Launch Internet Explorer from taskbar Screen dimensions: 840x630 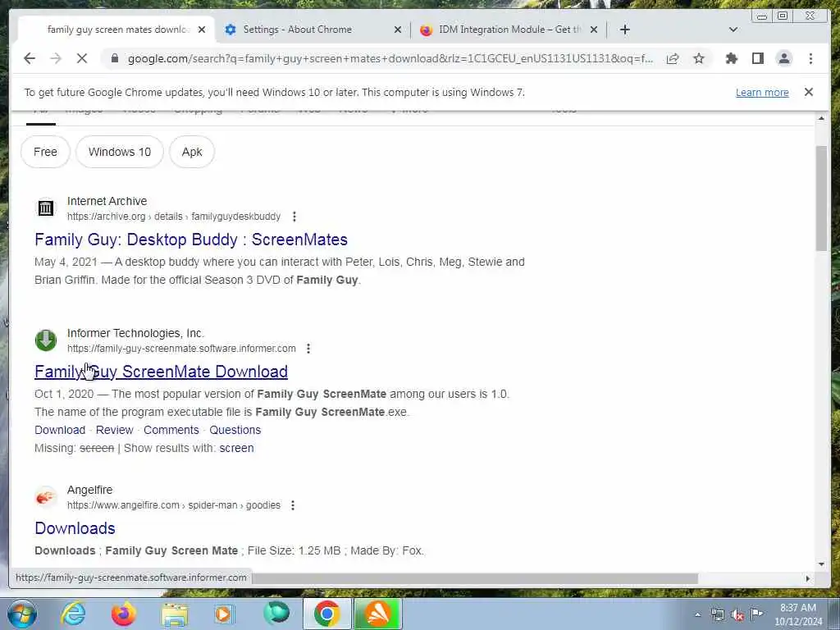click(x=73, y=614)
